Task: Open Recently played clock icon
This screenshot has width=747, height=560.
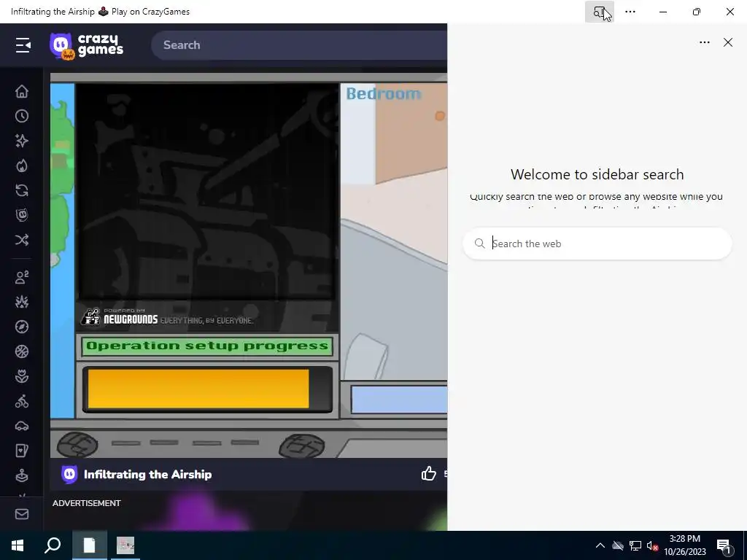Action: pyautogui.click(x=21, y=116)
